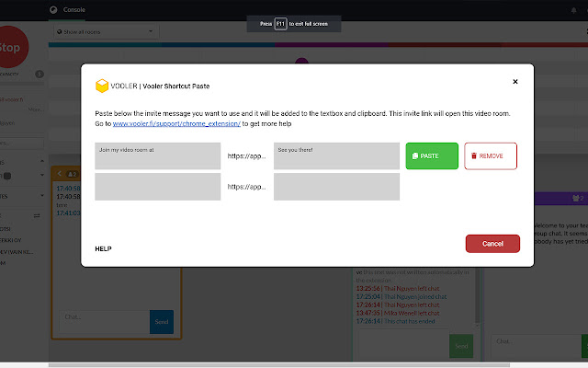Click the blue Send button in orange chat
Screen dimensions: 588x368
click(162, 322)
